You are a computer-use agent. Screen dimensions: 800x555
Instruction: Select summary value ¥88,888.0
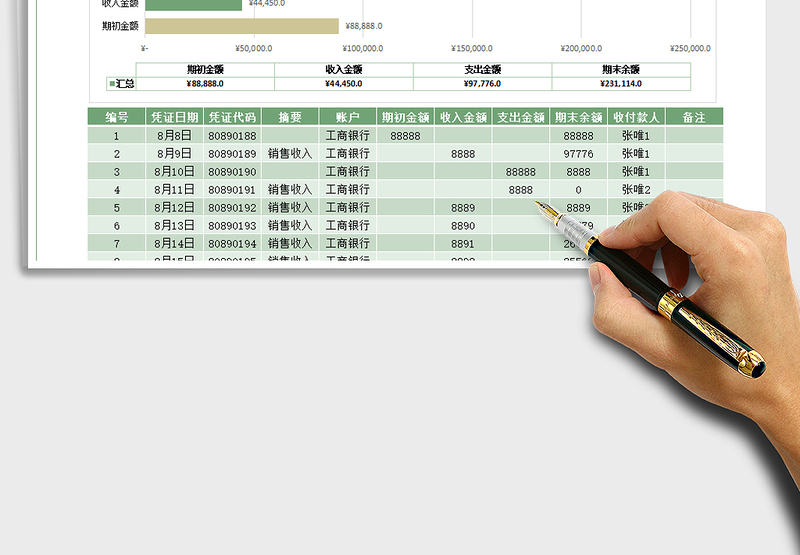click(205, 84)
